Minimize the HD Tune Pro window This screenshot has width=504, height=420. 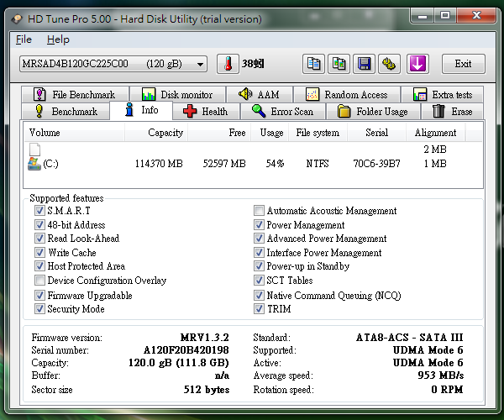point(423,15)
